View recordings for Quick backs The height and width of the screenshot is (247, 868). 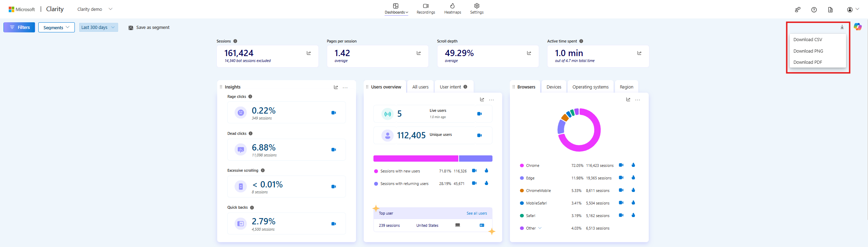pos(333,224)
